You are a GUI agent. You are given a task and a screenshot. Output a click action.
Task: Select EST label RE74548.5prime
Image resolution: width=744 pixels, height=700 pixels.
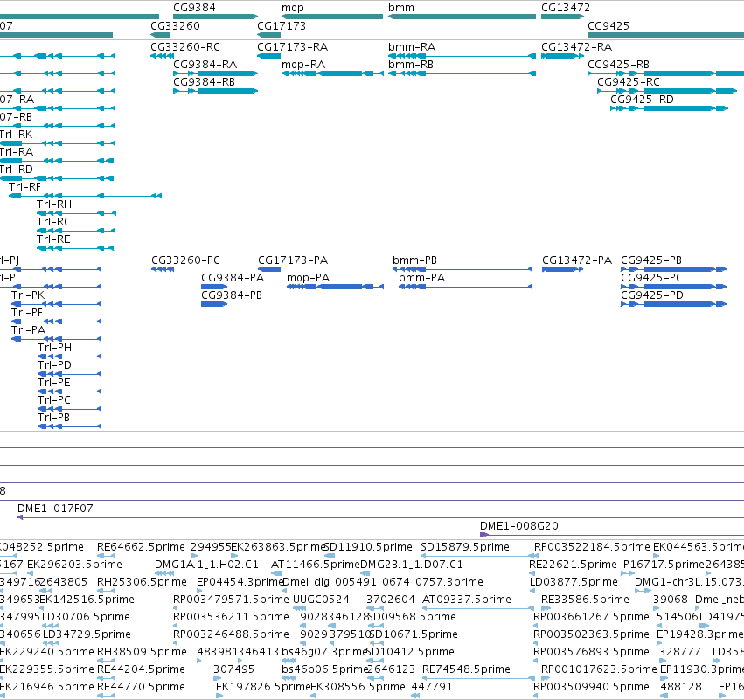click(x=466, y=670)
